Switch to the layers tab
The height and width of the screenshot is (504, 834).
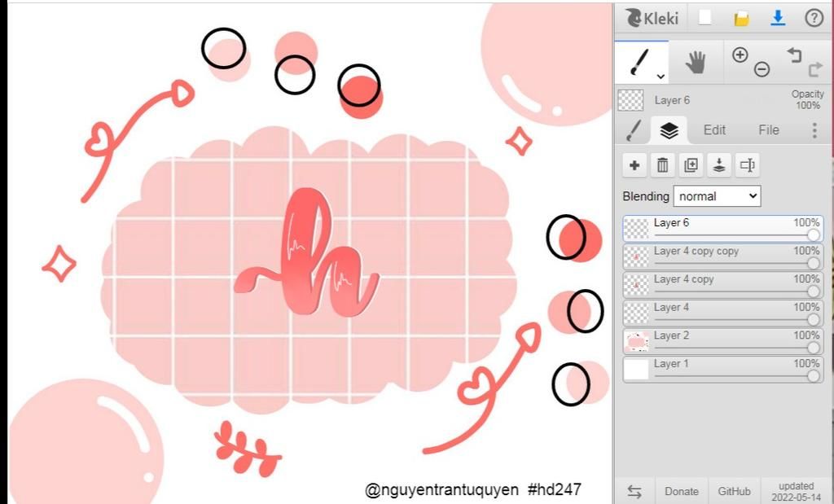[x=669, y=130]
